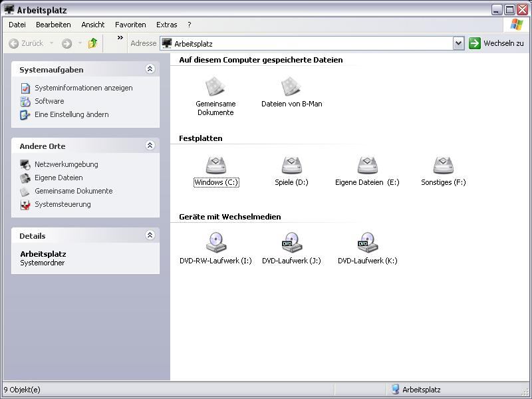Click the Arbeitsplatz title bar computer icon
The image size is (532, 399).
pos(9,9)
